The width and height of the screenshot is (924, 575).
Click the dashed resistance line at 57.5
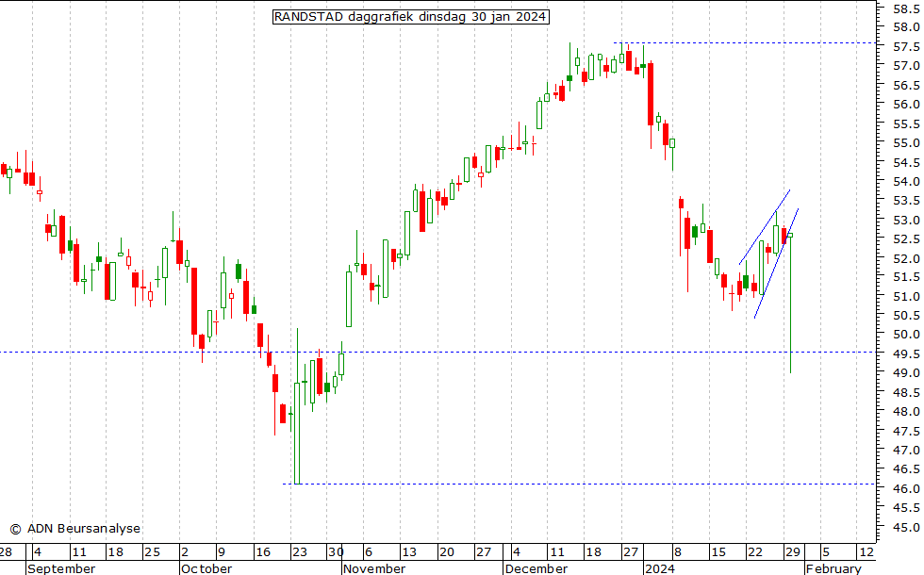tap(745, 43)
